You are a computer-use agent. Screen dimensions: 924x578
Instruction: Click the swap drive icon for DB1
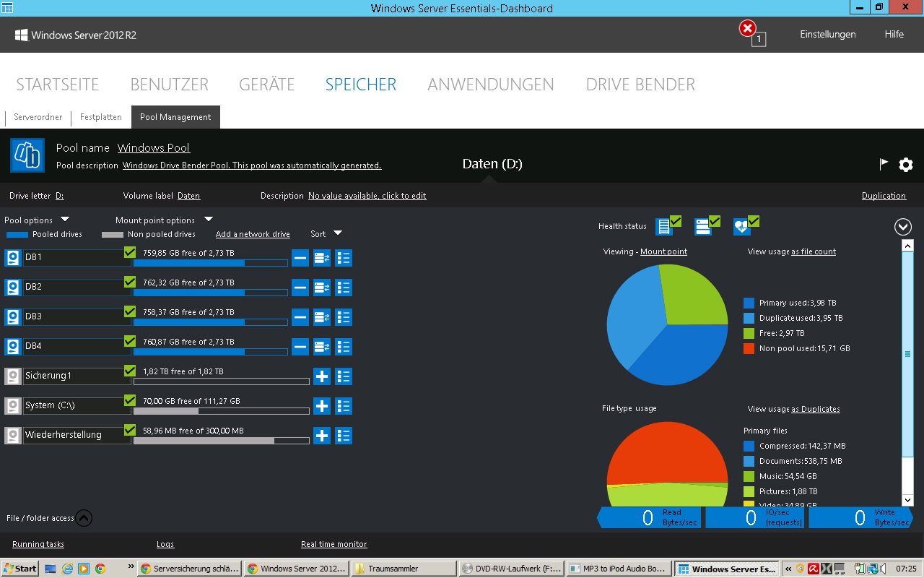pos(322,258)
